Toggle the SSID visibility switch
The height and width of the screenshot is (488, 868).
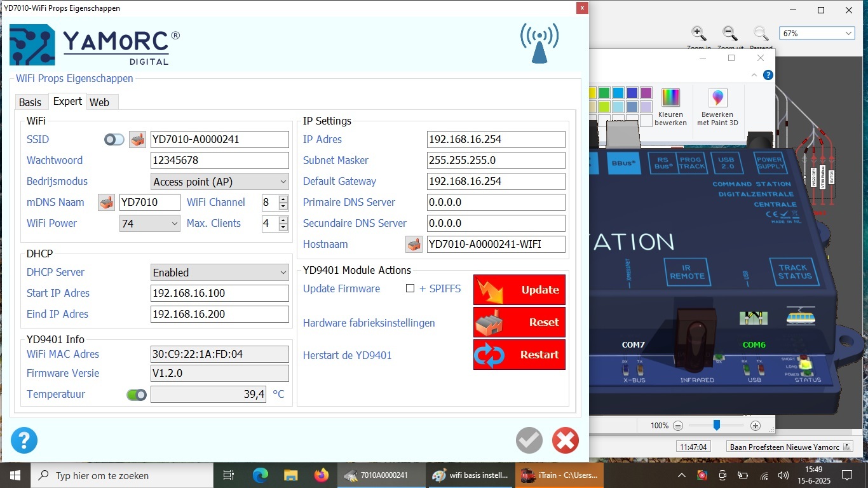(x=114, y=139)
